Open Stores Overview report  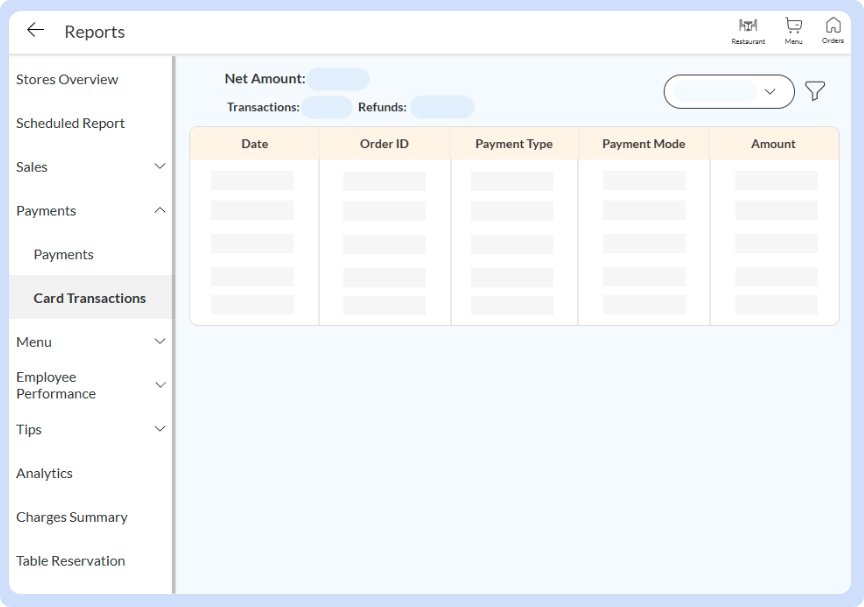(67, 79)
